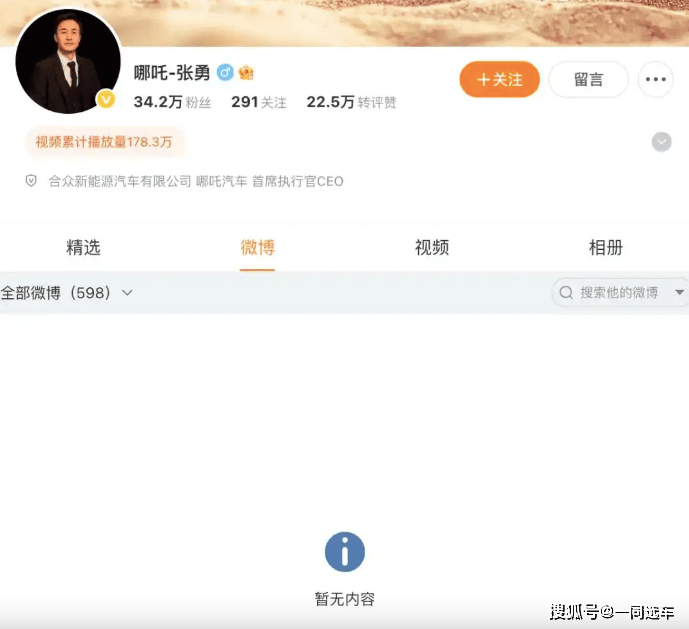
Task: Click the 哪吒-张勇 profile avatar photo
Action: pos(68,61)
